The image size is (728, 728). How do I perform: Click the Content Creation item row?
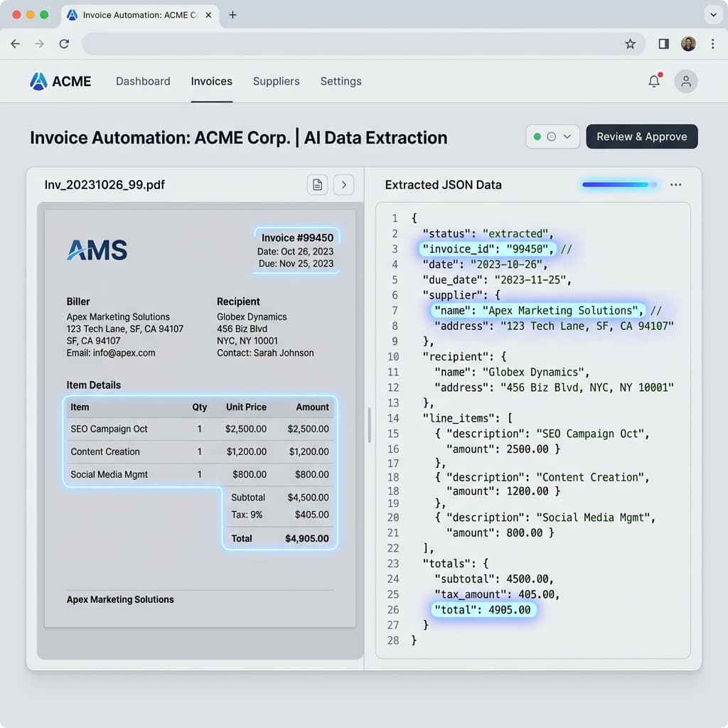coord(200,451)
